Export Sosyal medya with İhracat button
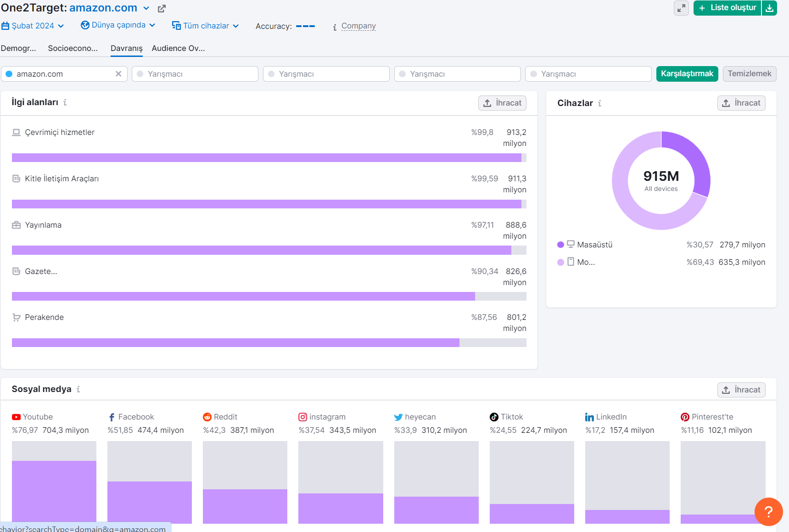The image size is (789, 532). pyautogui.click(x=741, y=390)
